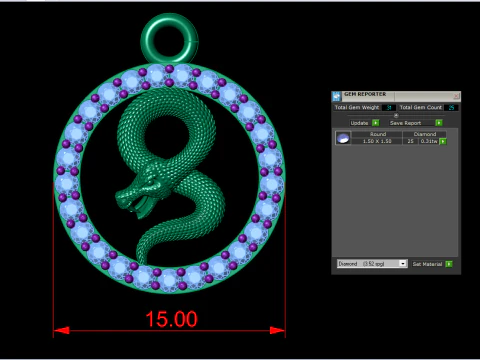Select the round gem thumbnail in the report

coord(343,138)
